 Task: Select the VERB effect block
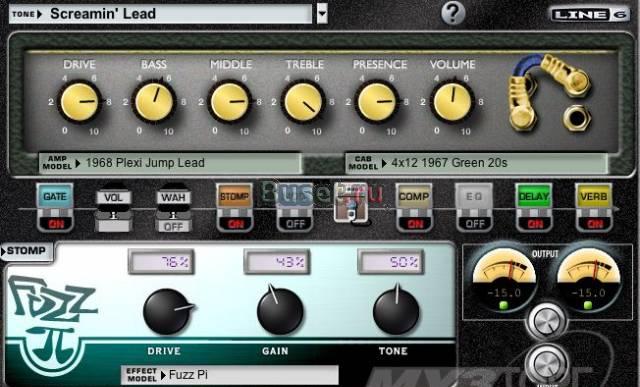click(x=594, y=197)
